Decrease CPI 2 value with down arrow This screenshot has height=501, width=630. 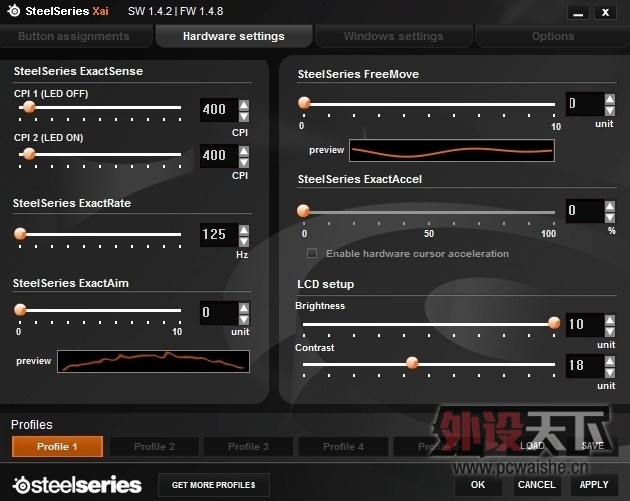pos(244,162)
